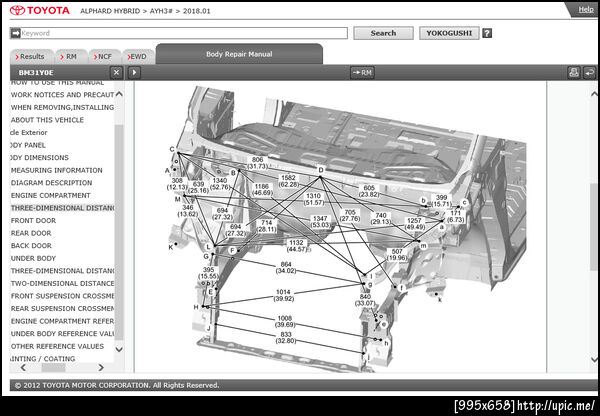Viewport: 600px width, 416px height.
Task: Click 2018.01 in breadcrumb
Action: [196, 11]
